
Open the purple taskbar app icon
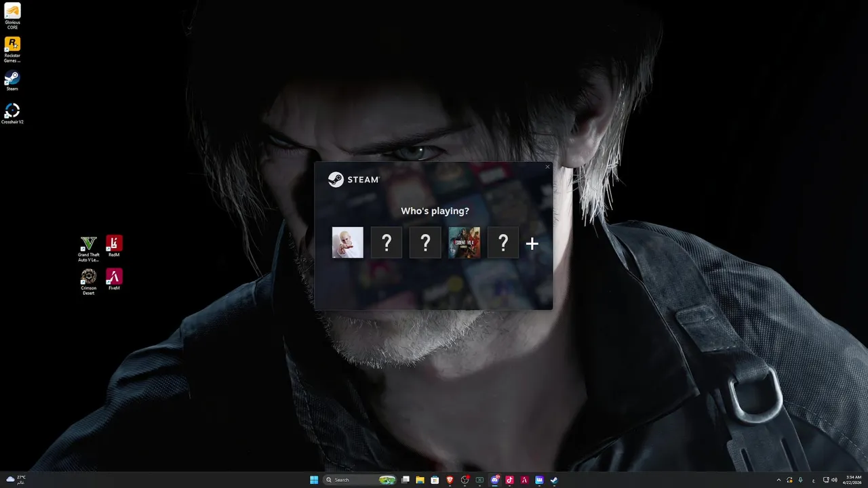pos(539,480)
